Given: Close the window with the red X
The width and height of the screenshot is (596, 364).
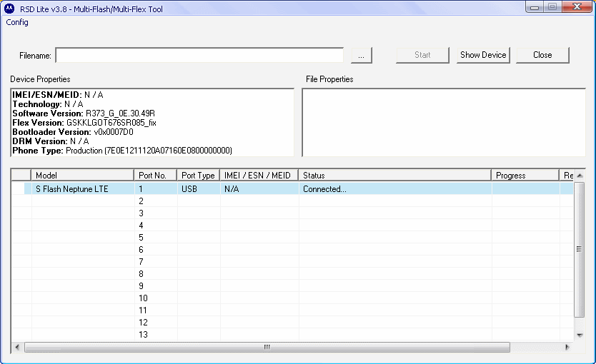Looking at the screenshot, I should coord(577,7).
